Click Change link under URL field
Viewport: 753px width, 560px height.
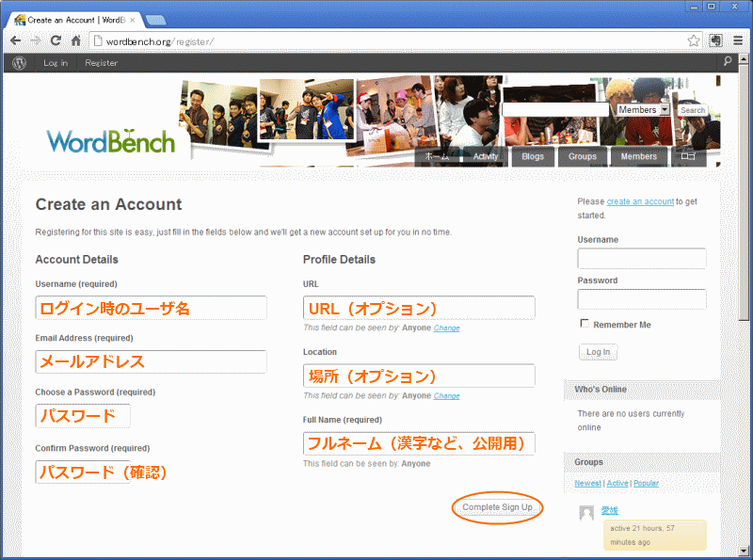[446, 328]
